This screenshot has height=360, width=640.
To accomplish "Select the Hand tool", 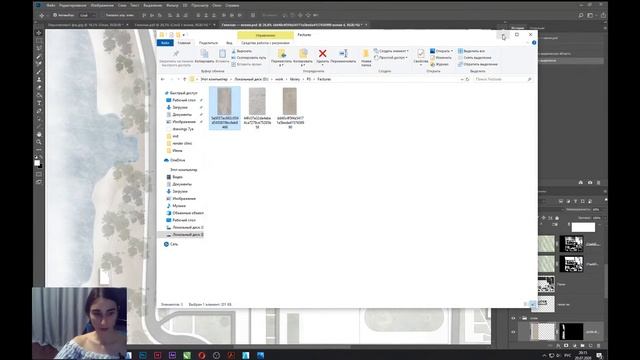I will [x=39, y=134].
